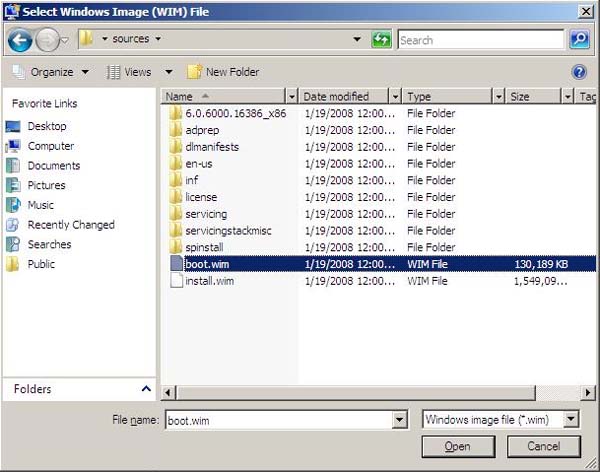Open the Type column filter dropdown
This screenshot has height=472, width=600.
click(499, 96)
